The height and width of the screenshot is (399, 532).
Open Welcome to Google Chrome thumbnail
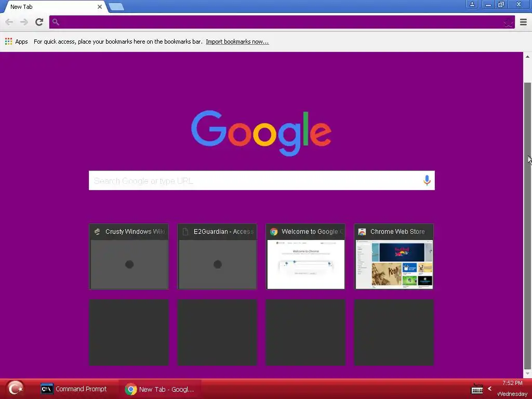305,257
